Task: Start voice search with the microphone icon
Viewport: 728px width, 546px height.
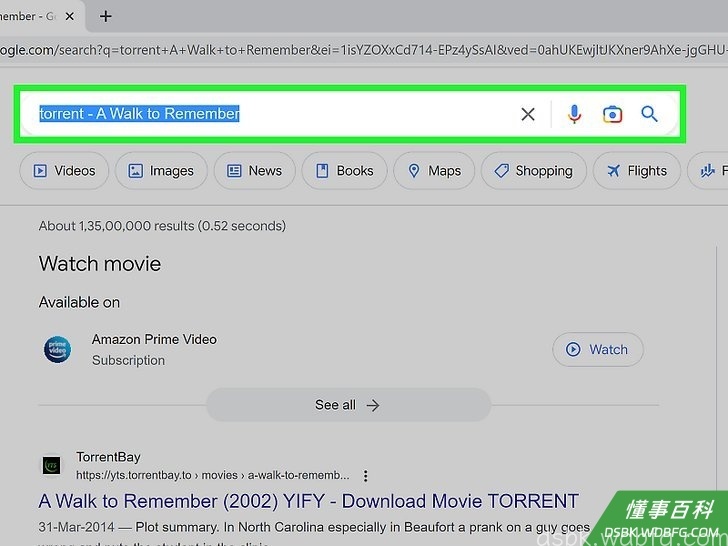Action: coord(574,114)
